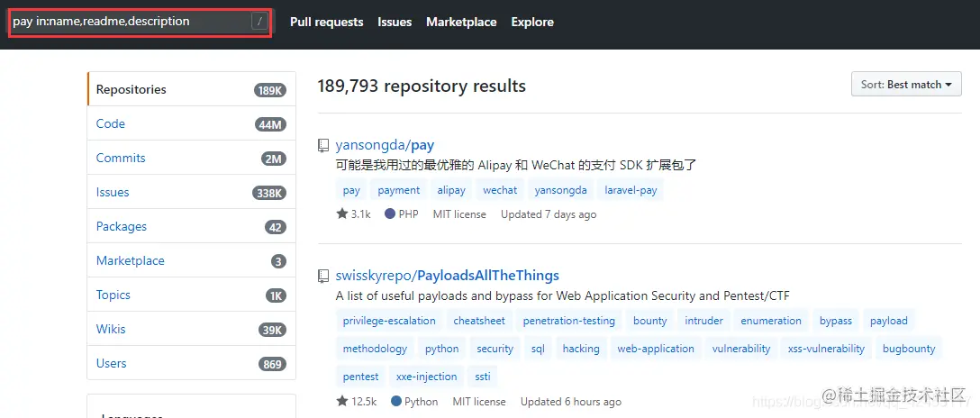The height and width of the screenshot is (418, 980).
Task: Click the 44M count badge beside Code
Action: point(270,125)
